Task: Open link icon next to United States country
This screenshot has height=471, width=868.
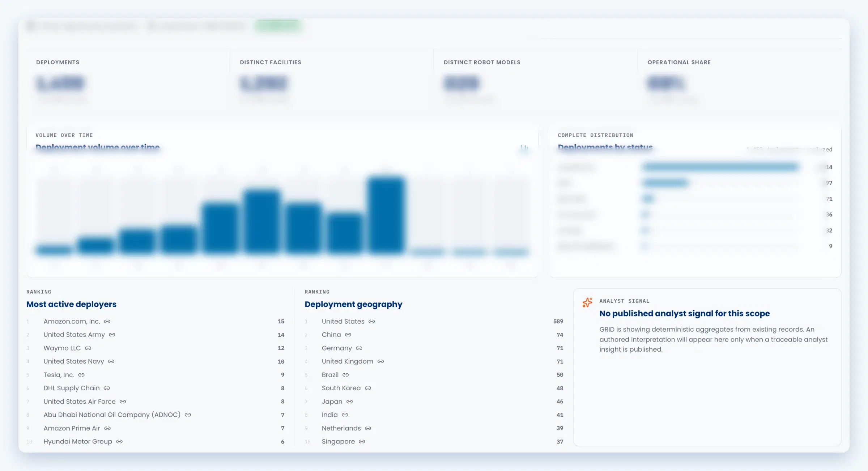Action: [371, 322]
